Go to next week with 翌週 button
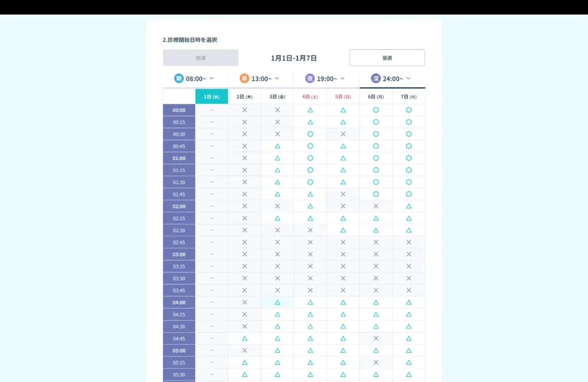 (x=387, y=58)
